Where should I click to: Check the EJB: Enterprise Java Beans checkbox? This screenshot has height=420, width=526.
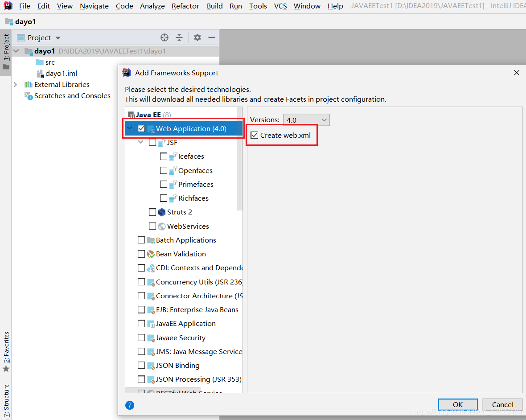[x=141, y=309]
